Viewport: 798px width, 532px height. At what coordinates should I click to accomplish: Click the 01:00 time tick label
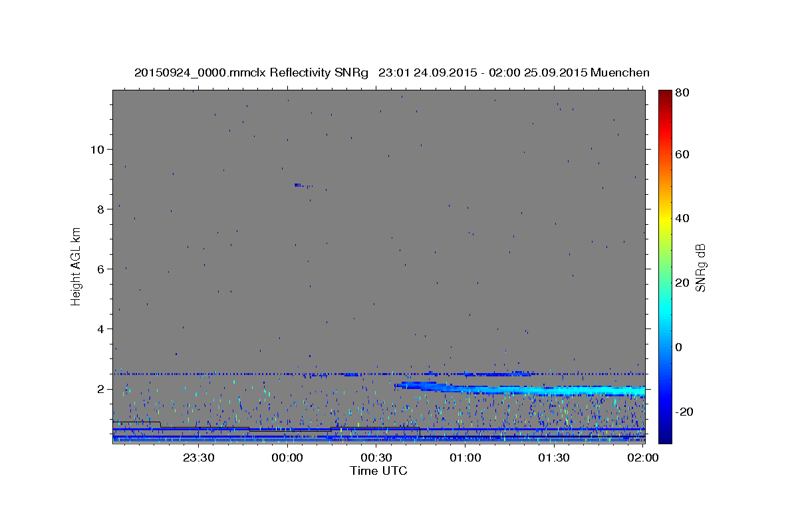point(465,458)
